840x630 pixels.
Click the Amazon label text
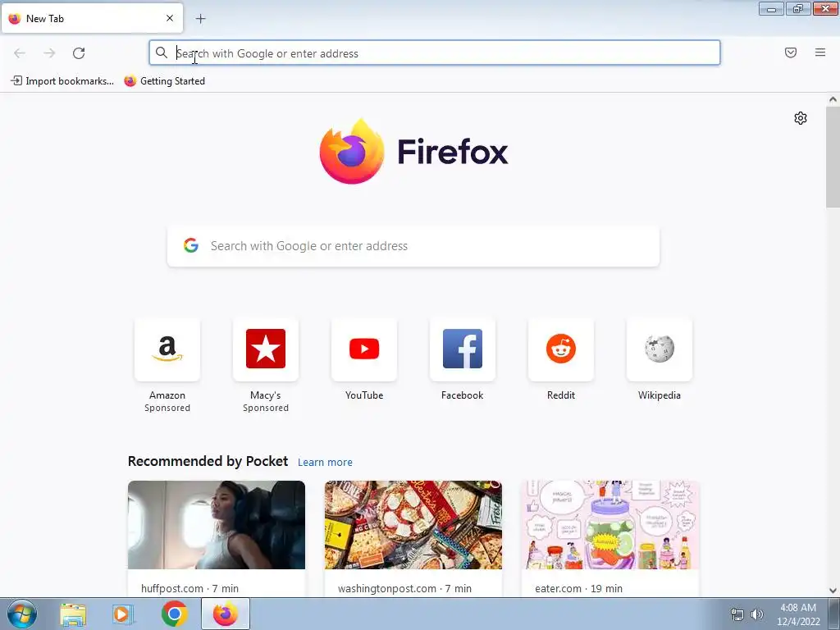click(167, 395)
